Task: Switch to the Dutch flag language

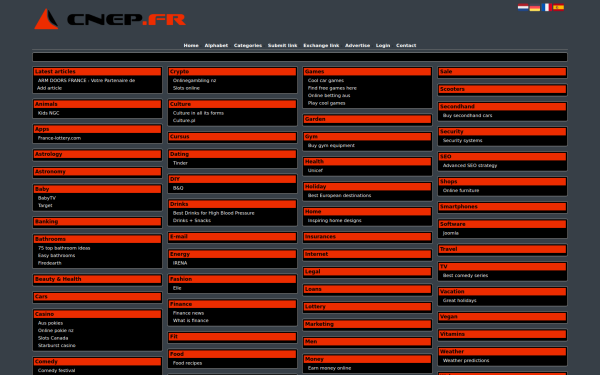Action: click(523, 7)
